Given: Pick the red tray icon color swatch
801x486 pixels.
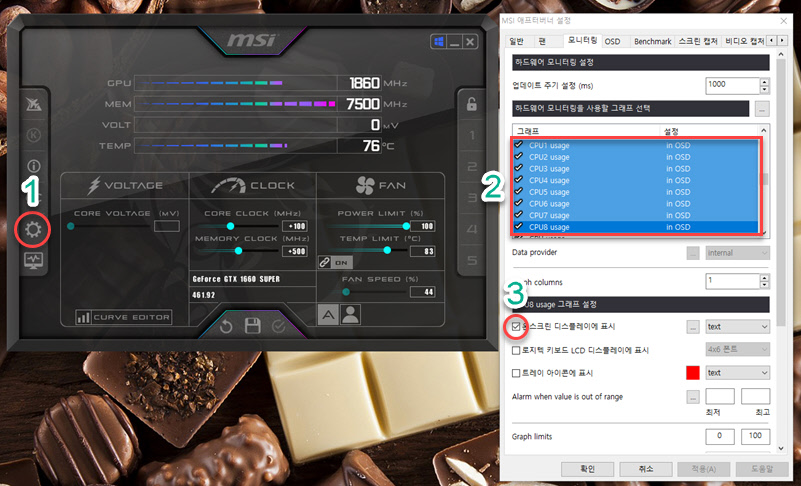Looking at the screenshot, I should (693, 373).
